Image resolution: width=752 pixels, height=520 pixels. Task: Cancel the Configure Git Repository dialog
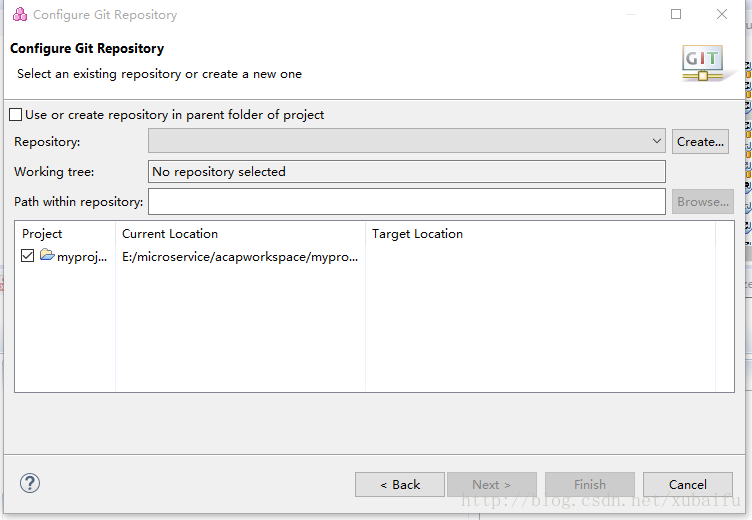pyautogui.click(x=688, y=485)
